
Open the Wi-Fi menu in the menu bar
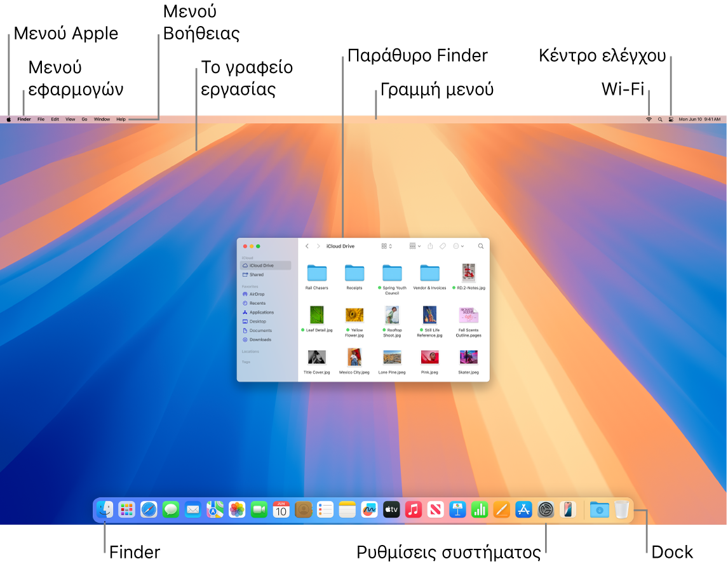649,119
